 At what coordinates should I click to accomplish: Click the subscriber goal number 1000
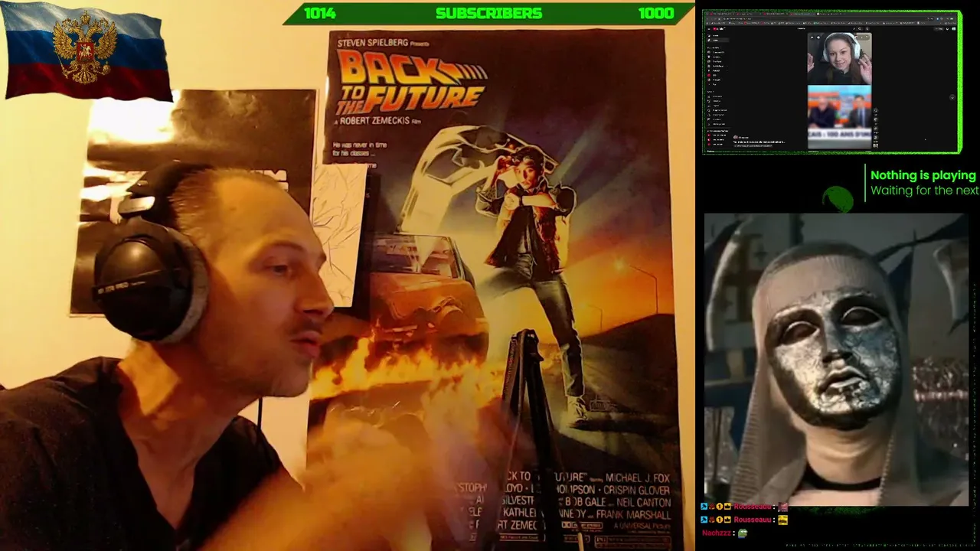[656, 13]
